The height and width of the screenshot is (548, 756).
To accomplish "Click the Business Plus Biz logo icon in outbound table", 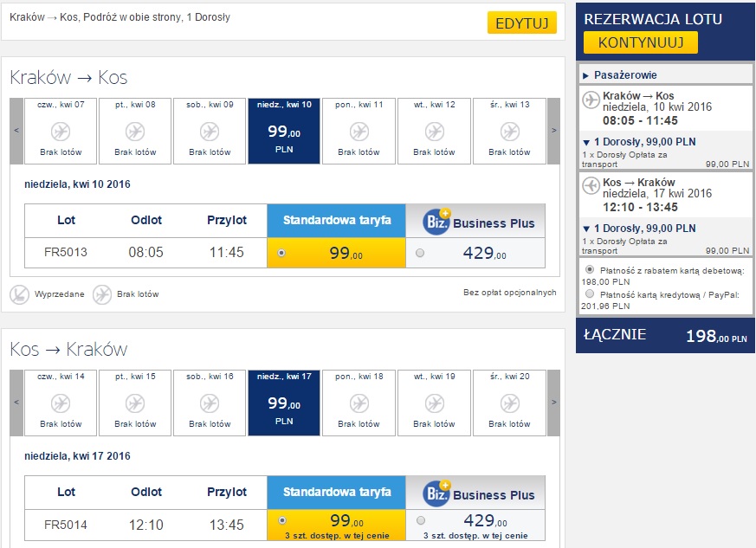I will (436, 222).
